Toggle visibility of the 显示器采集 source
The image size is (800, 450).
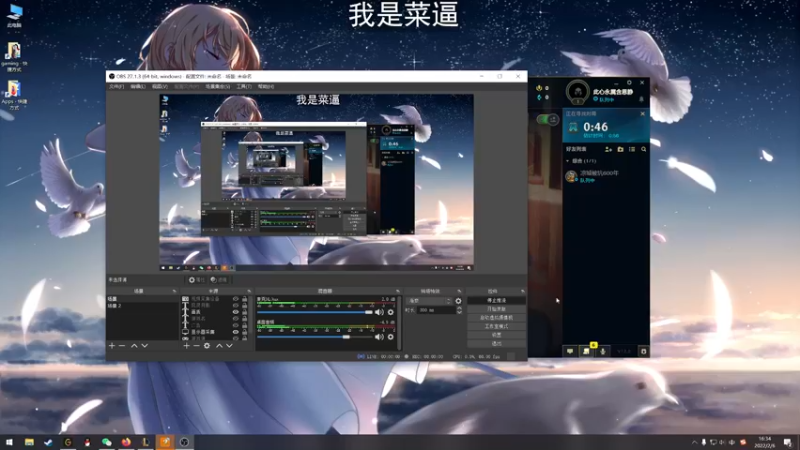coord(236,332)
